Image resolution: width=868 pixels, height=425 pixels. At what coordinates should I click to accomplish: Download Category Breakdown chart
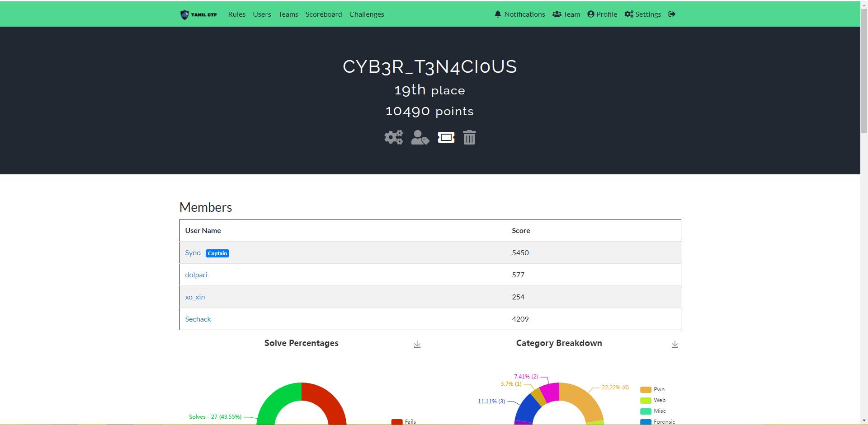675,345
